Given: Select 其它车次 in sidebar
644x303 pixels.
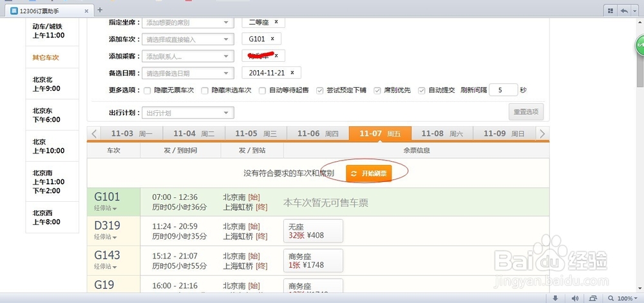Looking at the screenshot, I should pos(52,57).
